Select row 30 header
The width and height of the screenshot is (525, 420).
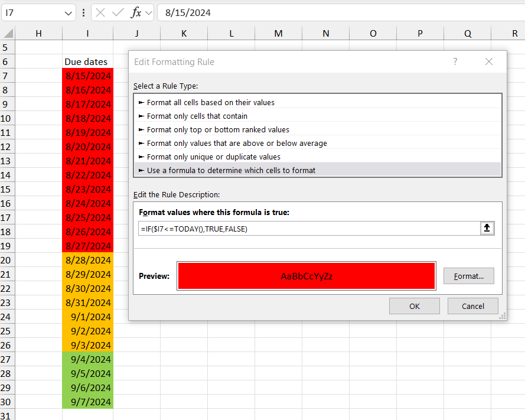pos(7,402)
